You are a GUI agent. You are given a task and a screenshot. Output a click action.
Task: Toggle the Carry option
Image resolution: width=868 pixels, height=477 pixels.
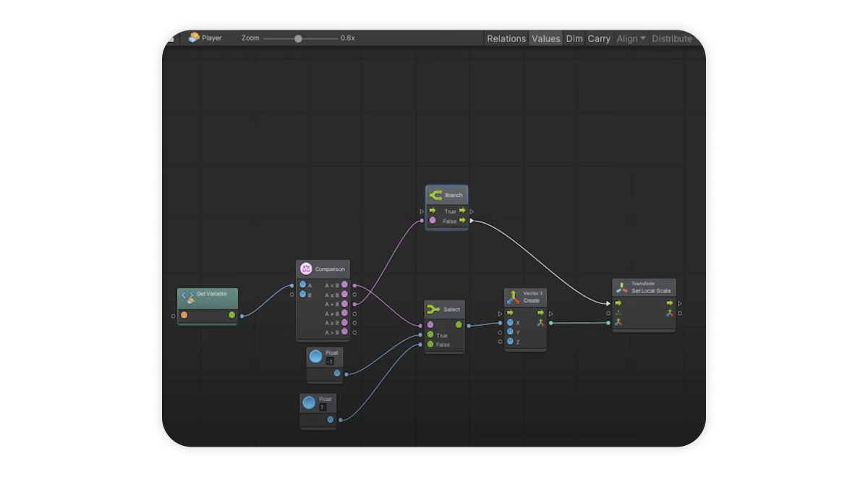(599, 38)
